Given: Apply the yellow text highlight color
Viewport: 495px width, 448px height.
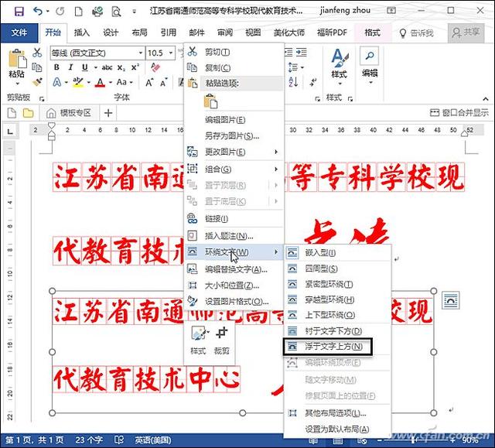Looking at the screenshot, I should [x=78, y=82].
